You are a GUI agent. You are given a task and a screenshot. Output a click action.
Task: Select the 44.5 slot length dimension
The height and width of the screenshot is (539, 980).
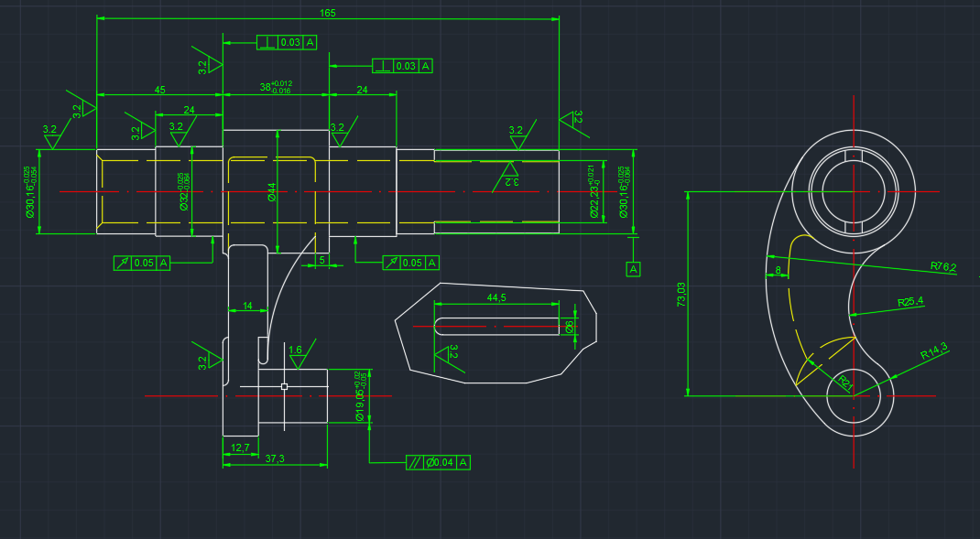point(496,298)
